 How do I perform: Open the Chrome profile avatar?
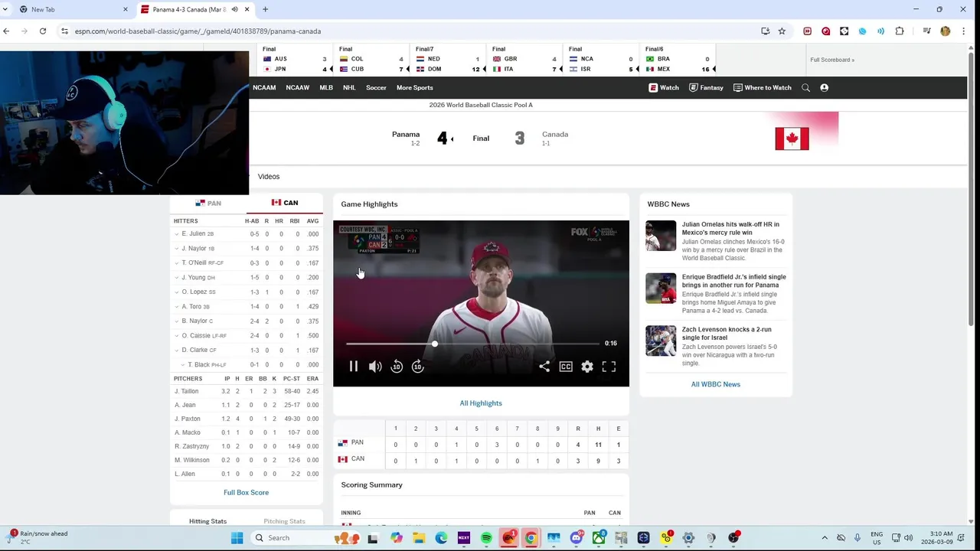pyautogui.click(x=945, y=31)
